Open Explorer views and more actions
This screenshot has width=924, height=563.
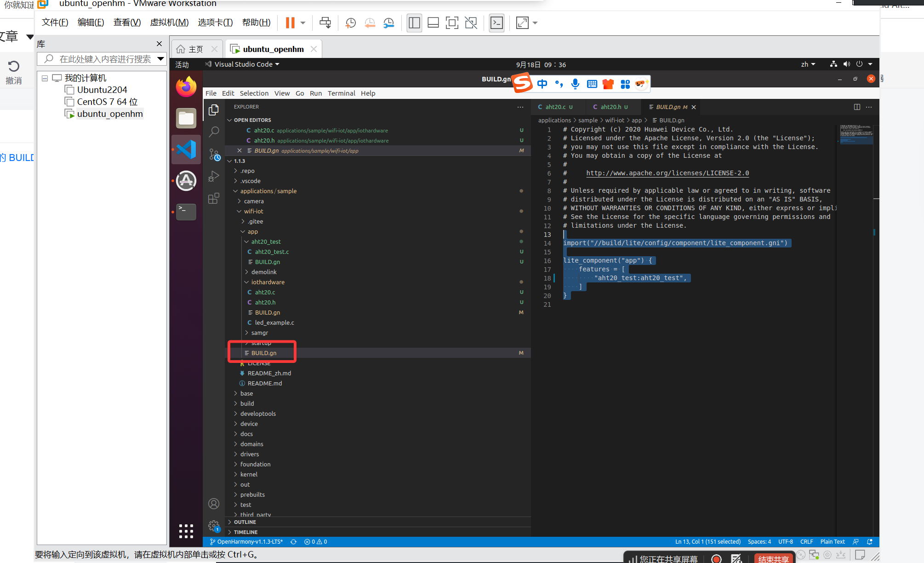tap(520, 107)
